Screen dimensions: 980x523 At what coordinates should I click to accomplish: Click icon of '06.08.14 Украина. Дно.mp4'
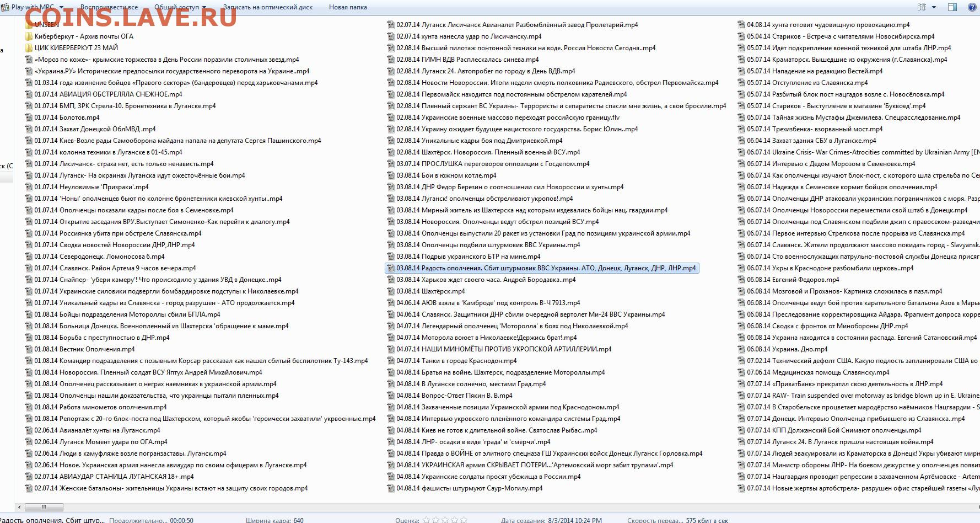pyautogui.click(x=742, y=349)
